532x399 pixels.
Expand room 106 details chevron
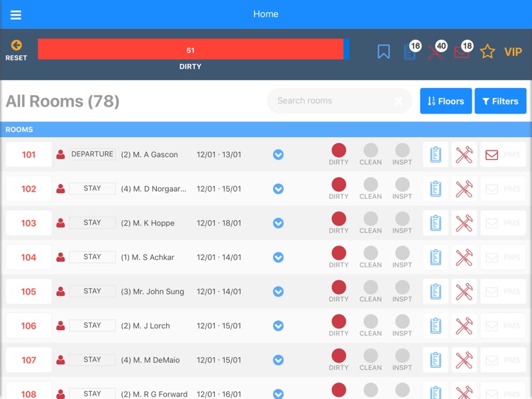(x=278, y=326)
